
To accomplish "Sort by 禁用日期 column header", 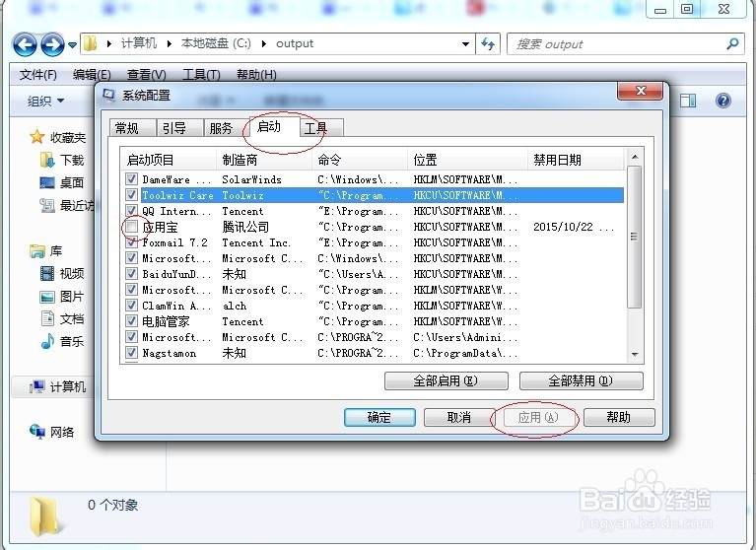I will [577, 160].
